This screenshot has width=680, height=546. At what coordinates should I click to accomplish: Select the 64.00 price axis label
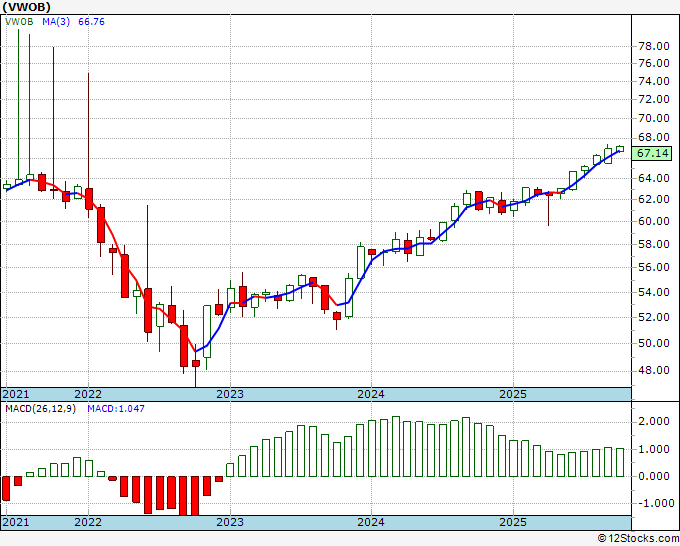654,178
